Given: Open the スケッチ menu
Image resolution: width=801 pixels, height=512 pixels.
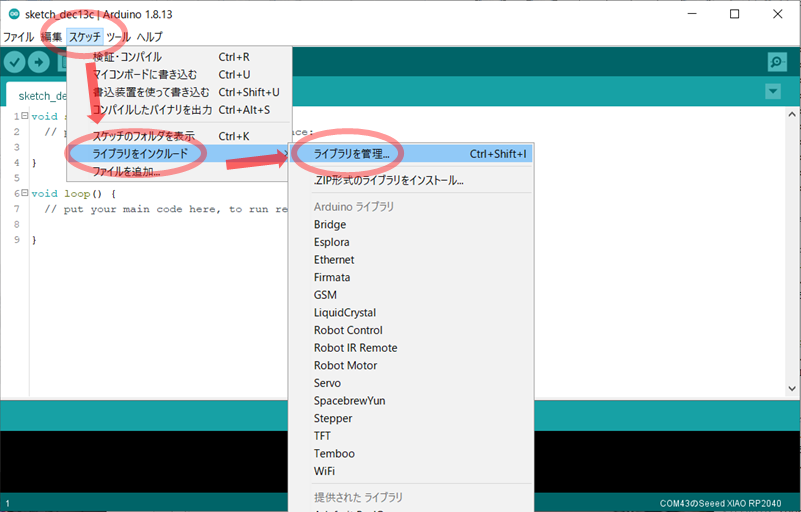Looking at the screenshot, I should pyautogui.click(x=85, y=37).
